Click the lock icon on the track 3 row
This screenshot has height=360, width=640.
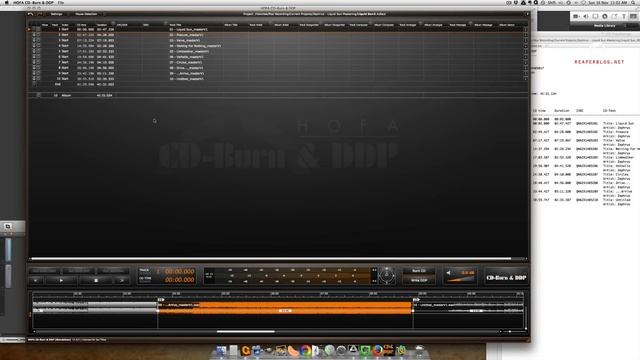coord(34,40)
